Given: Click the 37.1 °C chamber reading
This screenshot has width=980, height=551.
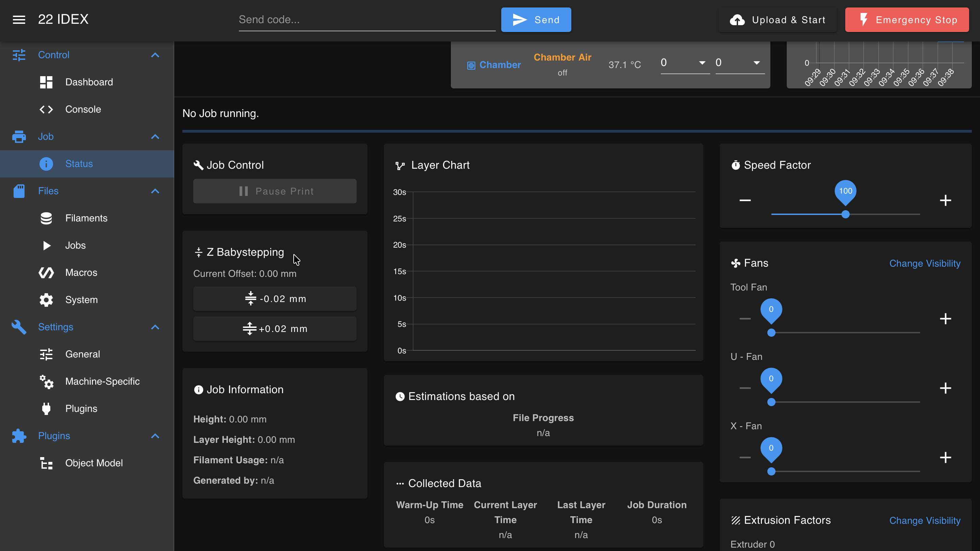Looking at the screenshot, I should tap(625, 65).
